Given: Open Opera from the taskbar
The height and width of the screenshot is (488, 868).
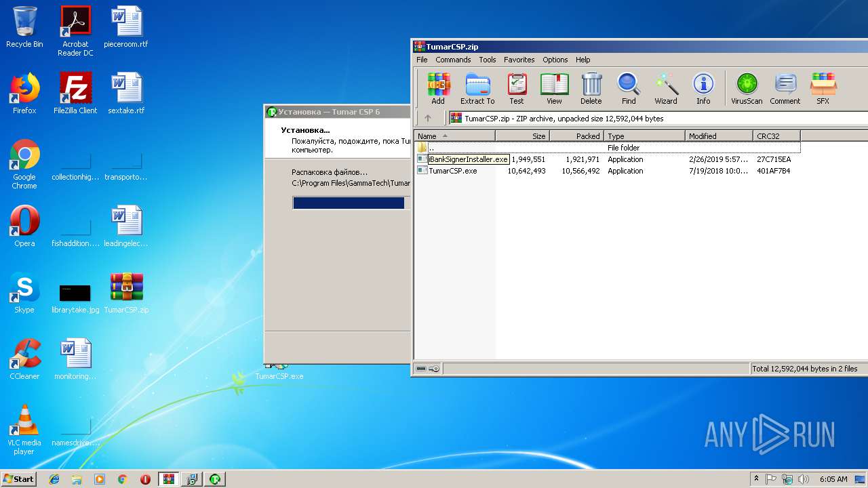Looking at the screenshot, I should (145, 479).
